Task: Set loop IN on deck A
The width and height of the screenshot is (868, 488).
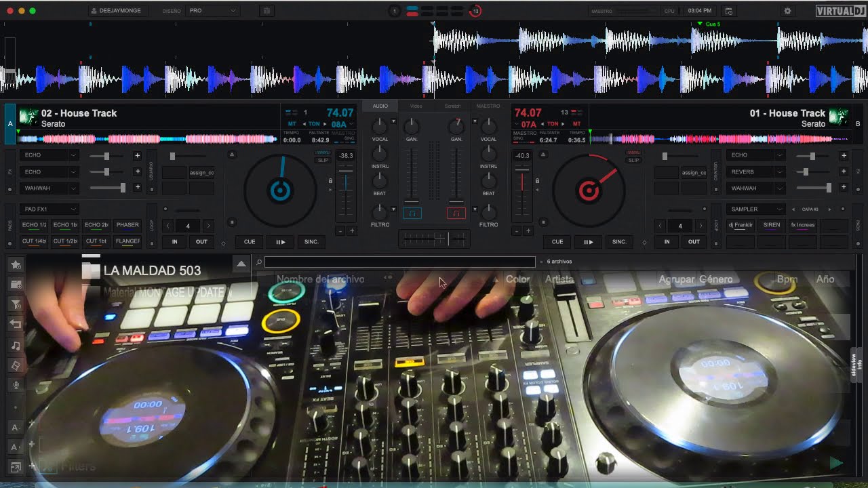Action: [x=174, y=242]
